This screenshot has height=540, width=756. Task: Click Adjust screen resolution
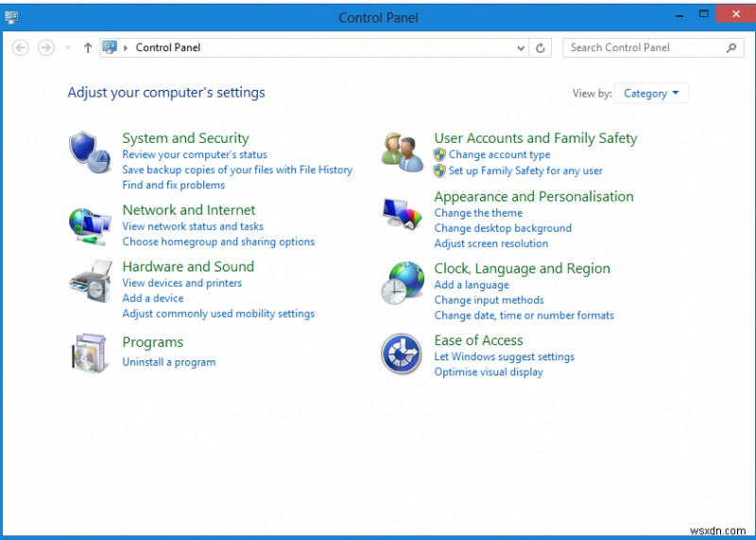[491, 243]
